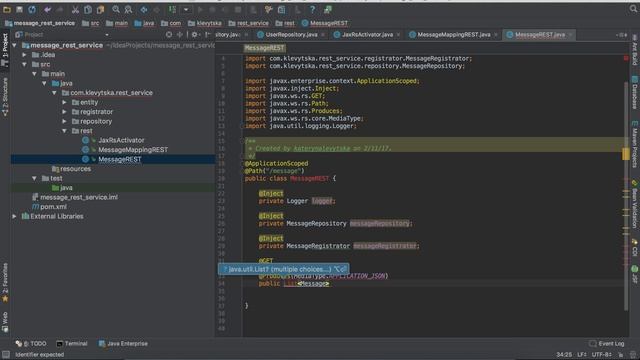Click the Back navigation arrow icon

click(144, 9)
